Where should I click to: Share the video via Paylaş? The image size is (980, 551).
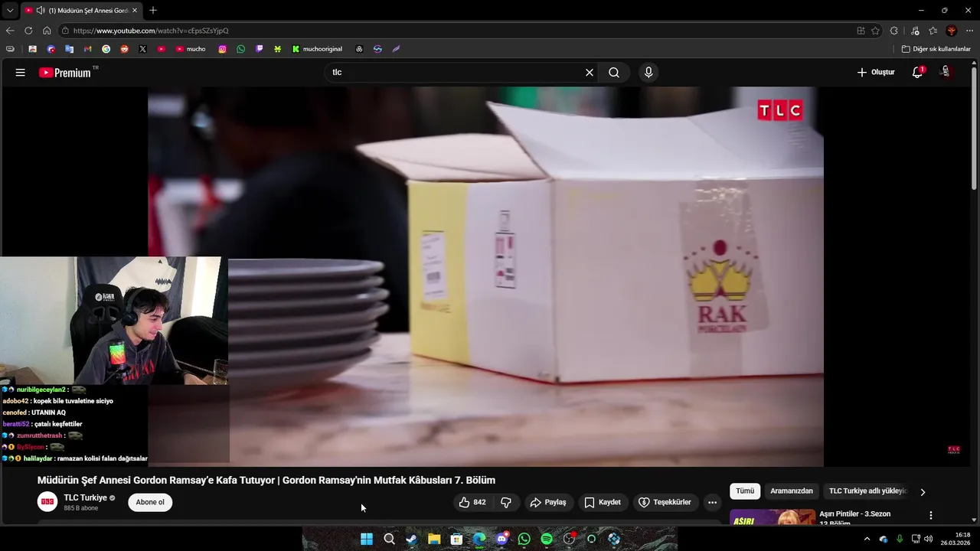click(547, 502)
